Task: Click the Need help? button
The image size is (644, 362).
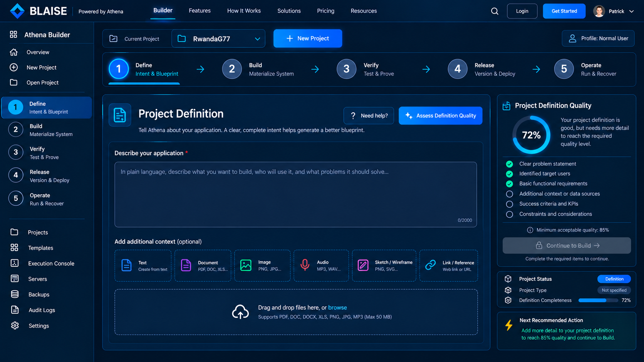Action: [x=369, y=115]
